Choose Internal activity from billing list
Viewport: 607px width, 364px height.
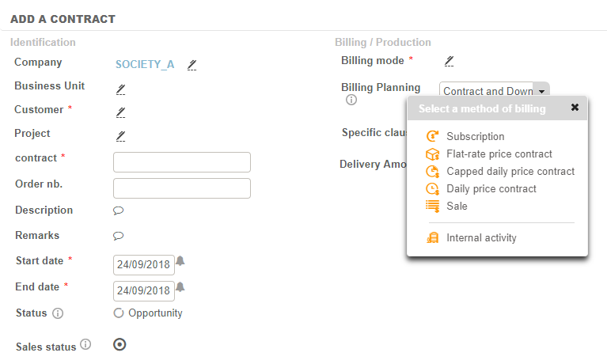click(x=480, y=238)
